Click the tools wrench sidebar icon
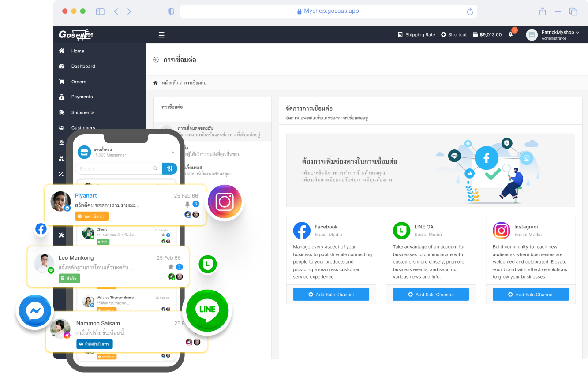Screen dimensions: 588x373 coord(61,235)
